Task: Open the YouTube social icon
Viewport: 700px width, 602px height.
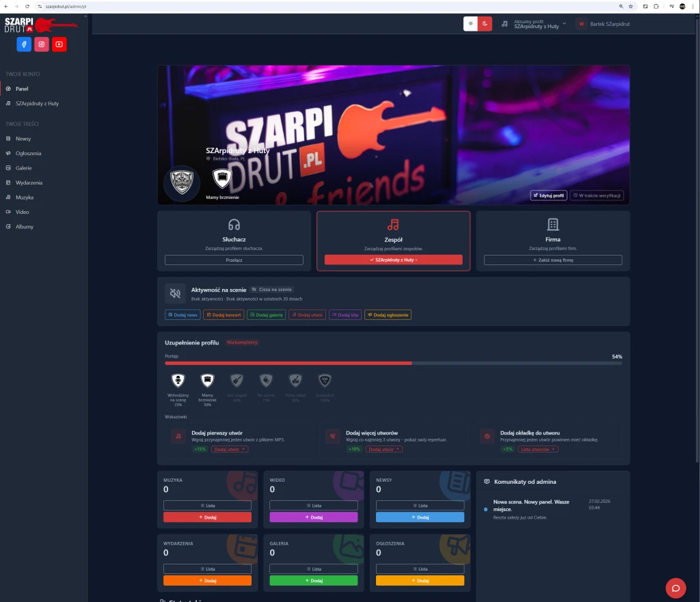Action: (x=59, y=44)
